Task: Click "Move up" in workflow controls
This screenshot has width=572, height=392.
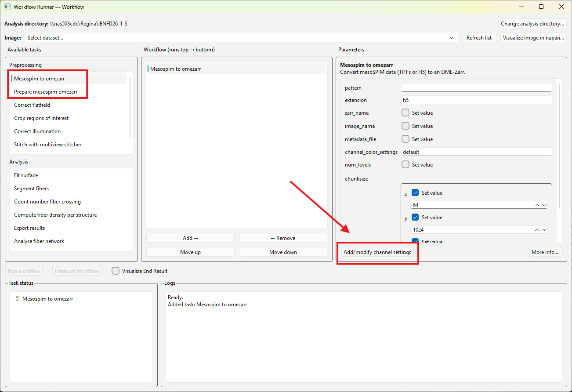Action: tap(190, 252)
